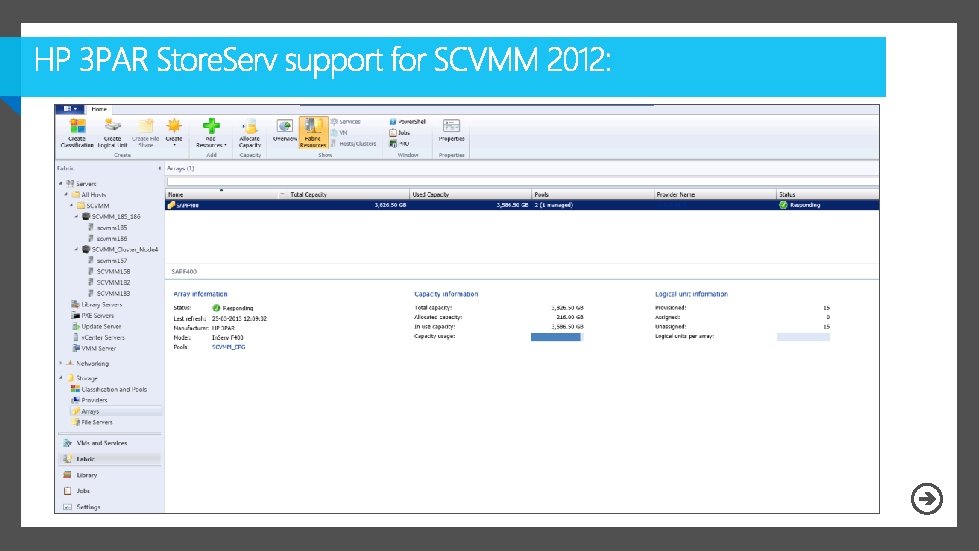This screenshot has height=551, width=979.
Task: Select the scvmm185 host
Action: pyautogui.click(x=107, y=228)
